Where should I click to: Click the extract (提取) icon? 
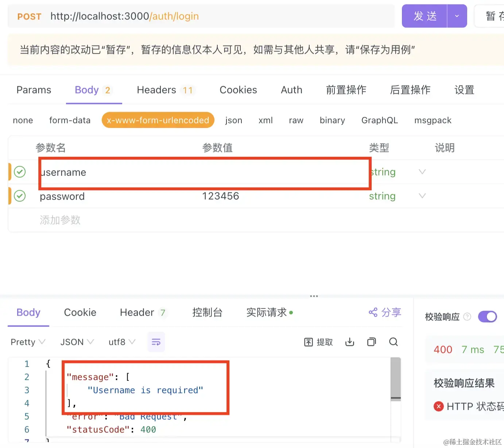click(x=309, y=342)
